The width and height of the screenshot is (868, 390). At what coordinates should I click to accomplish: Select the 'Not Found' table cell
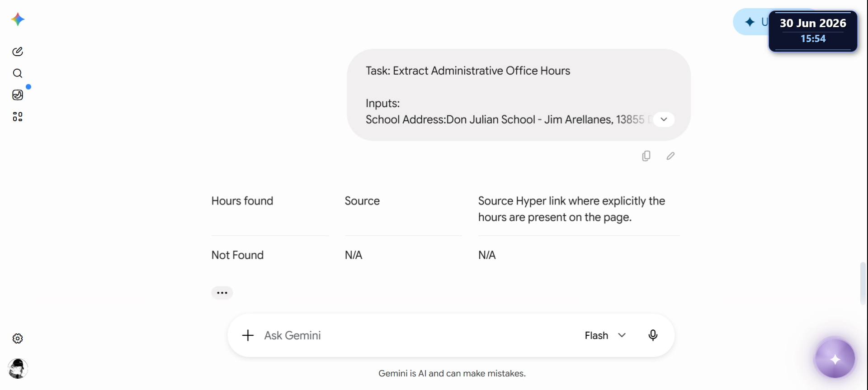(x=237, y=255)
